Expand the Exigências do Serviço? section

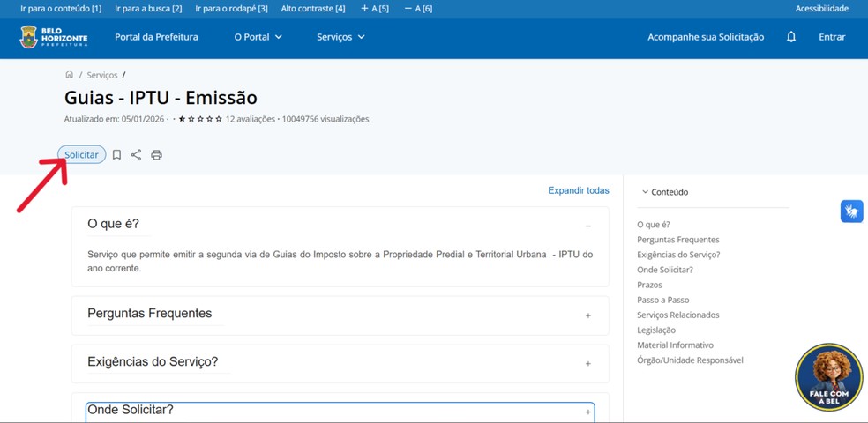(x=587, y=364)
